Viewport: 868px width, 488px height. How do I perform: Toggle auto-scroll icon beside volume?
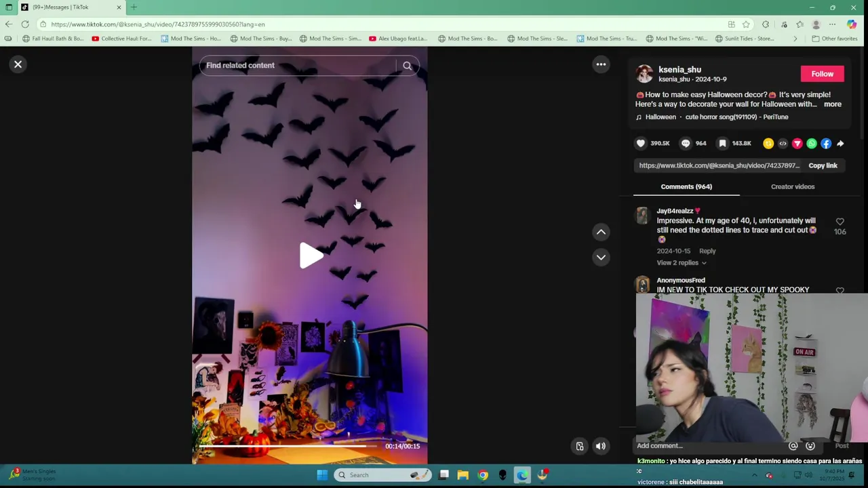tap(580, 446)
